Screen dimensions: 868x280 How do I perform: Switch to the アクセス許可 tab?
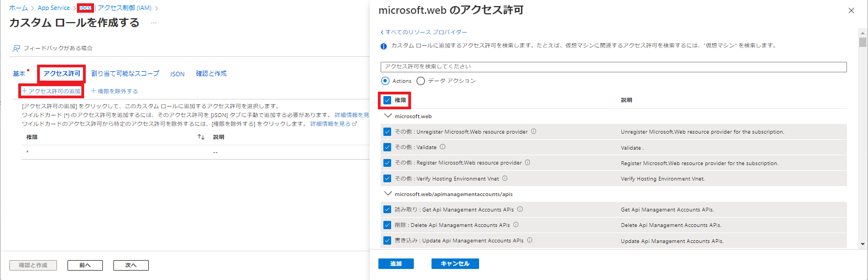(62, 73)
